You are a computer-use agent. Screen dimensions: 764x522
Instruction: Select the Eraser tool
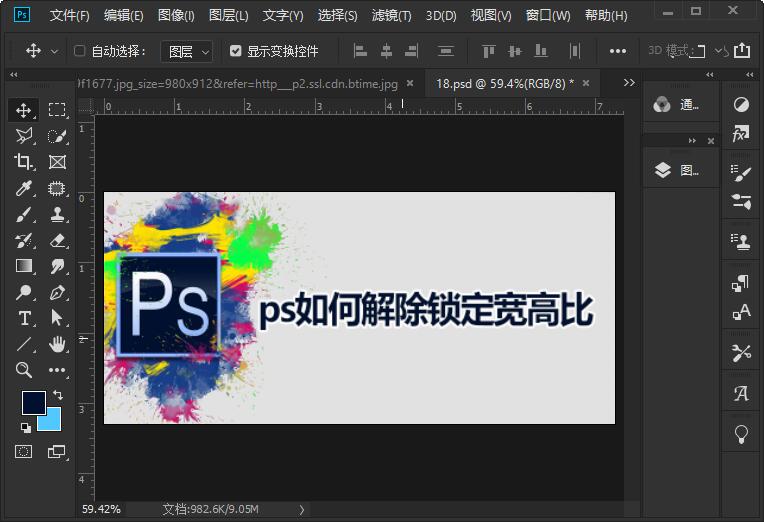point(57,240)
